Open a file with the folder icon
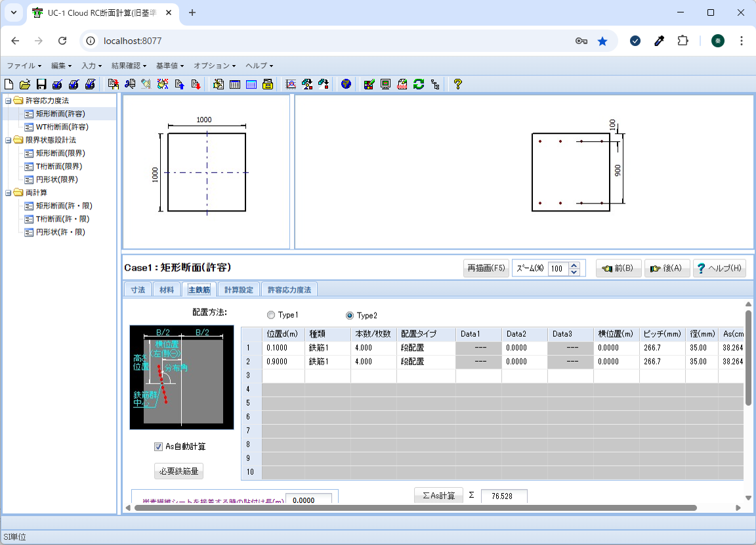This screenshot has width=756, height=545. 25,84
